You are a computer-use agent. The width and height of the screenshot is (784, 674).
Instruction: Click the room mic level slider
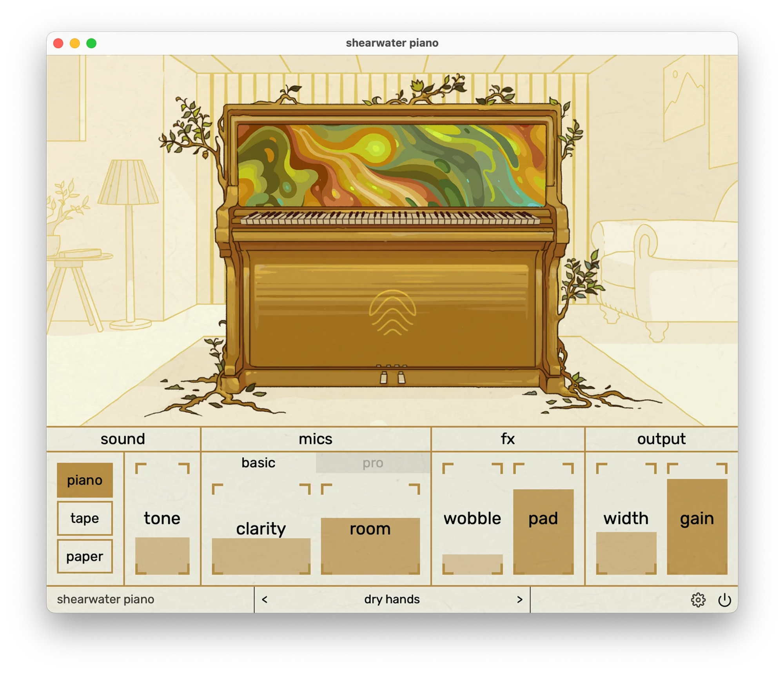click(370, 529)
